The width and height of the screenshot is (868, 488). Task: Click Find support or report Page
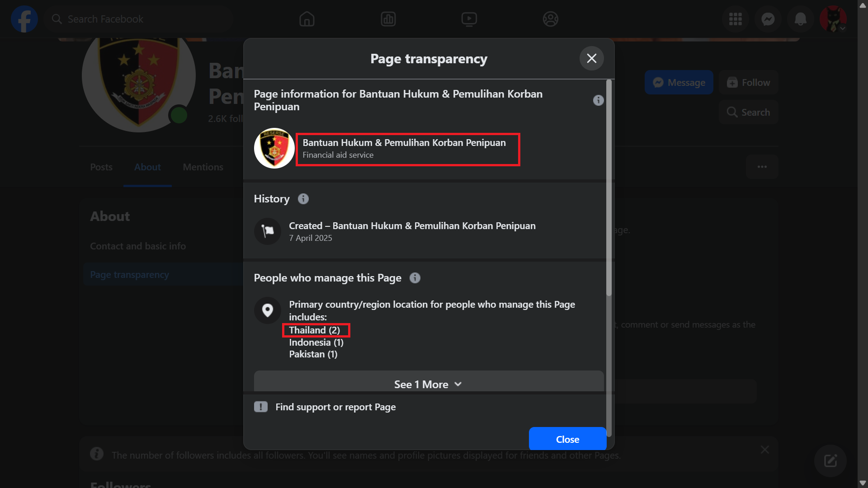pyautogui.click(x=335, y=407)
